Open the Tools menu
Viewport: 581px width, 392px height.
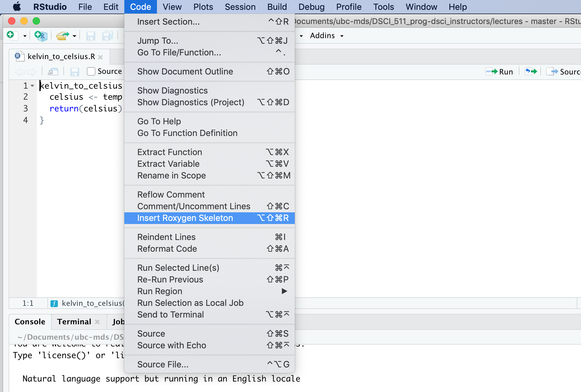[383, 7]
